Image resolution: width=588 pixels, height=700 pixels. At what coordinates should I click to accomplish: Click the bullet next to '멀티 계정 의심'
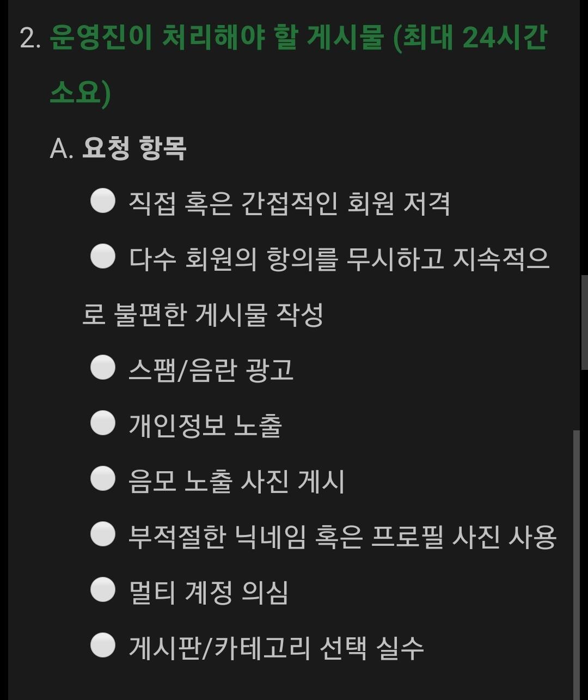(102, 590)
